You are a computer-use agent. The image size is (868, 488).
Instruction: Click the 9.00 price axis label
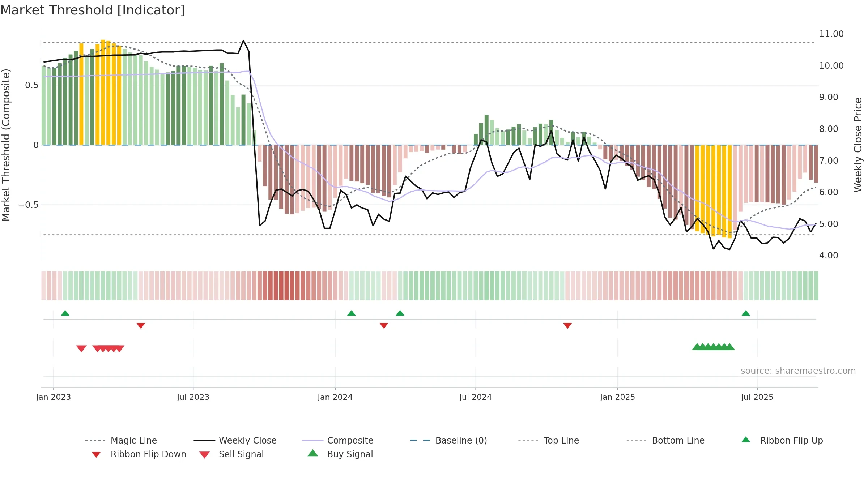(829, 97)
